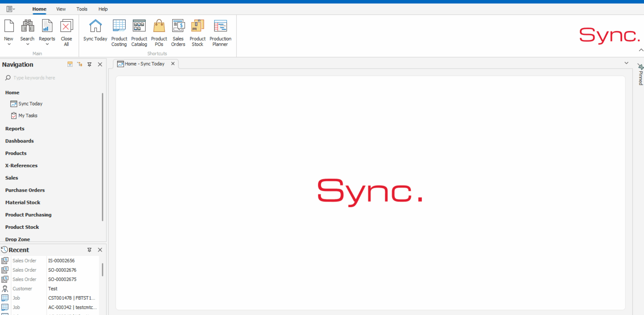Click the Customer row person icon
The width and height of the screenshot is (644, 315).
point(5,289)
